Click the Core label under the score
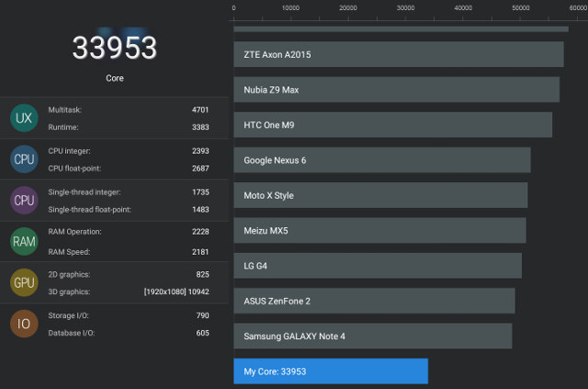The height and width of the screenshot is (389, 588). [x=114, y=78]
